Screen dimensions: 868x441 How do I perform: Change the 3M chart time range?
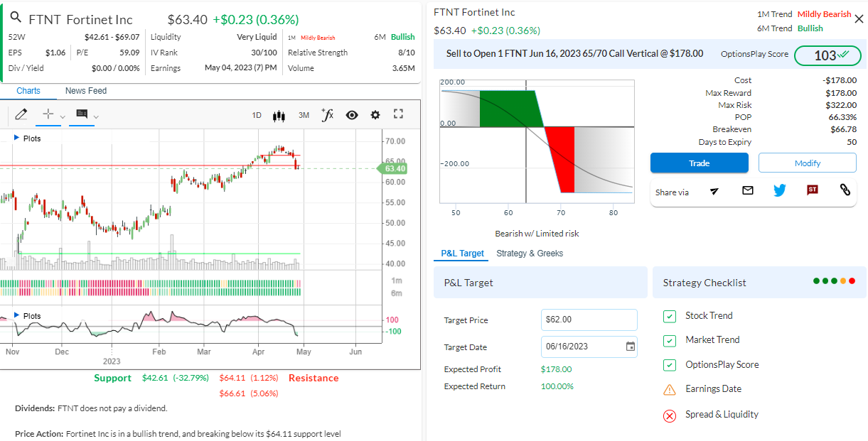(304, 115)
